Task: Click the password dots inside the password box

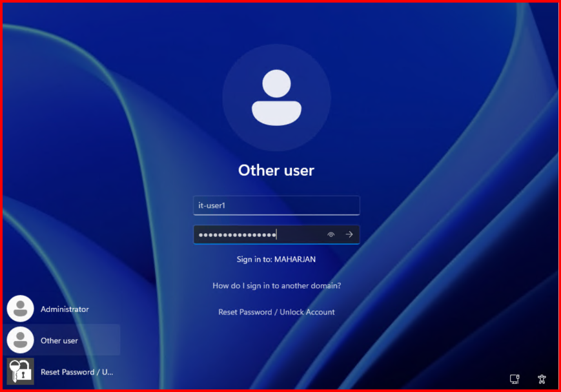Action: pos(238,234)
